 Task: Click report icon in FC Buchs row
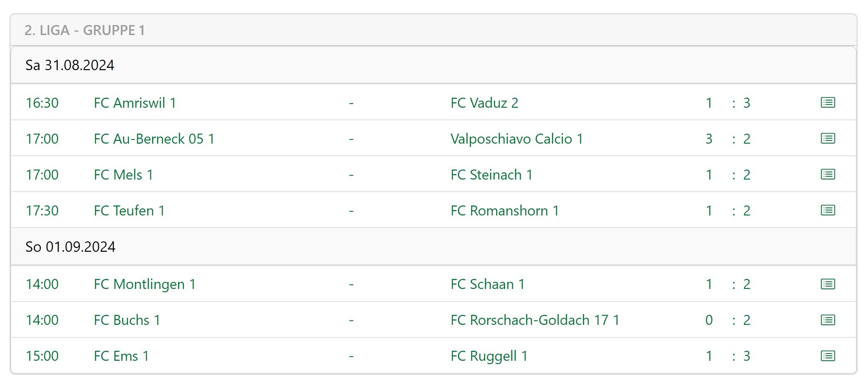828,320
